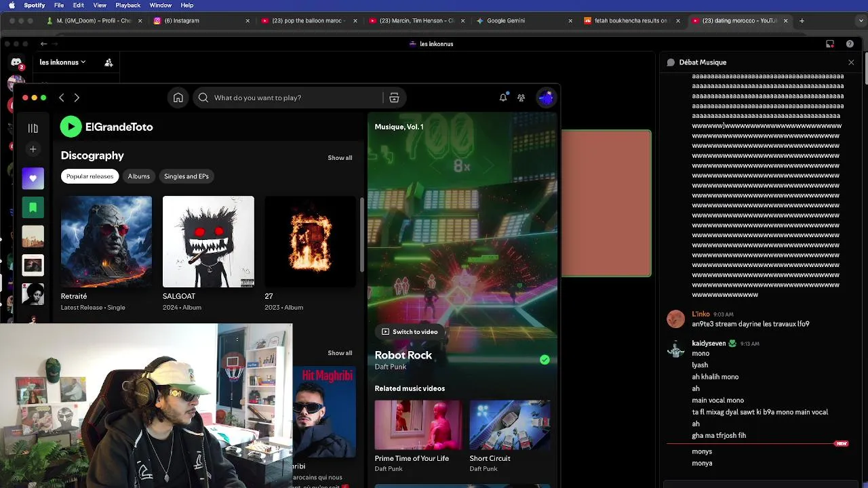Open Friend Activity icon in Spotify

point(521,98)
